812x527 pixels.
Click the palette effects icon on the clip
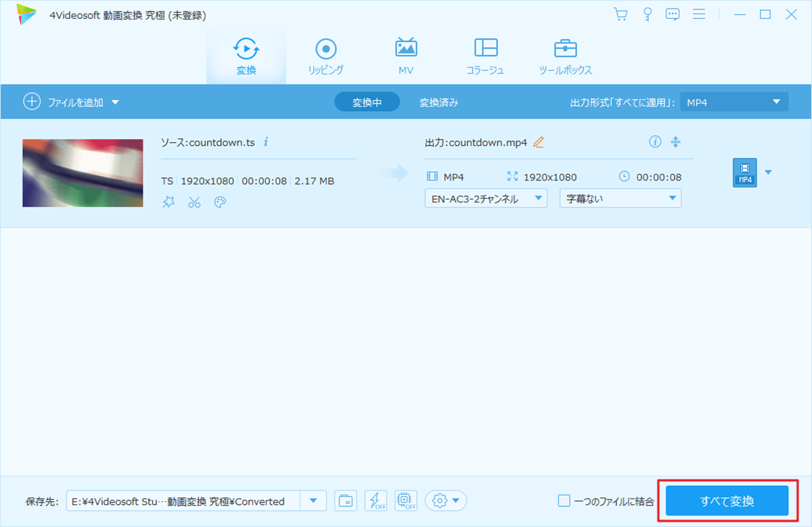pos(219,202)
